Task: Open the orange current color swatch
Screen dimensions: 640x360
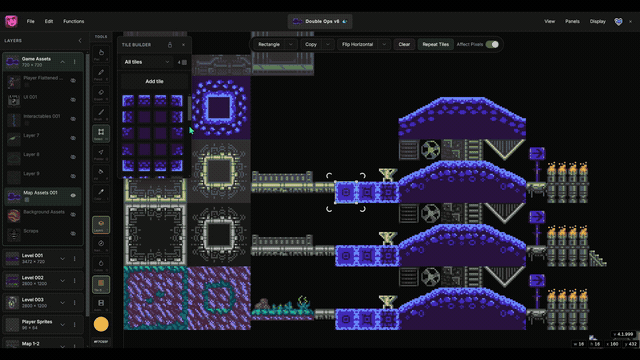Action: click(x=101, y=324)
